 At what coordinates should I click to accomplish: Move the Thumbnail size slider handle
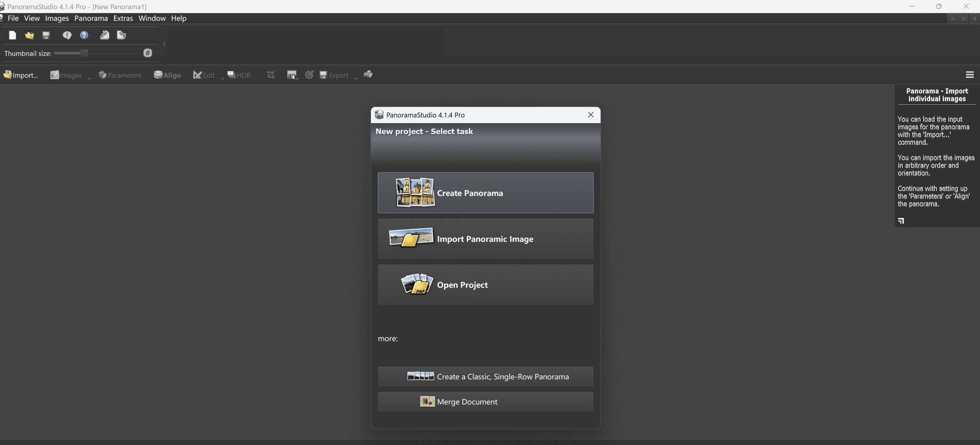(x=84, y=53)
